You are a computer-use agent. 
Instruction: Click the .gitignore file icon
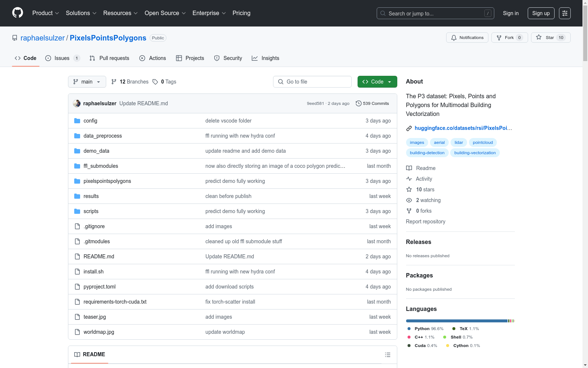(77, 226)
